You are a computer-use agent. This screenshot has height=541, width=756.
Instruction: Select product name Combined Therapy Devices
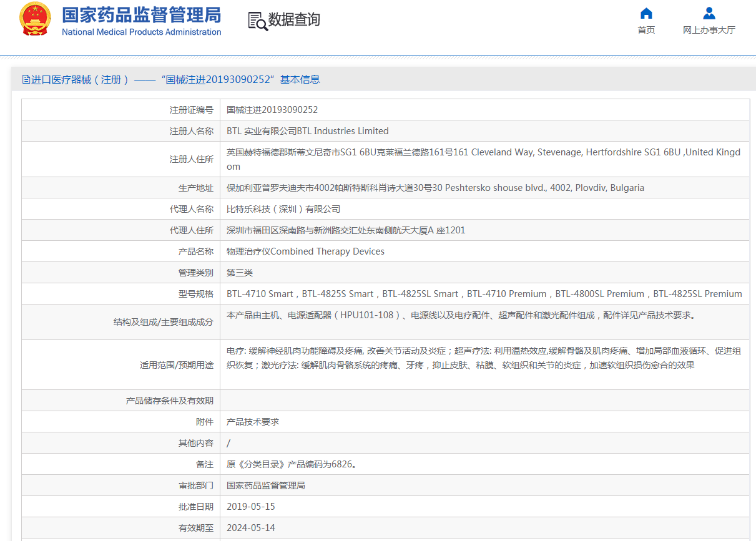305,251
